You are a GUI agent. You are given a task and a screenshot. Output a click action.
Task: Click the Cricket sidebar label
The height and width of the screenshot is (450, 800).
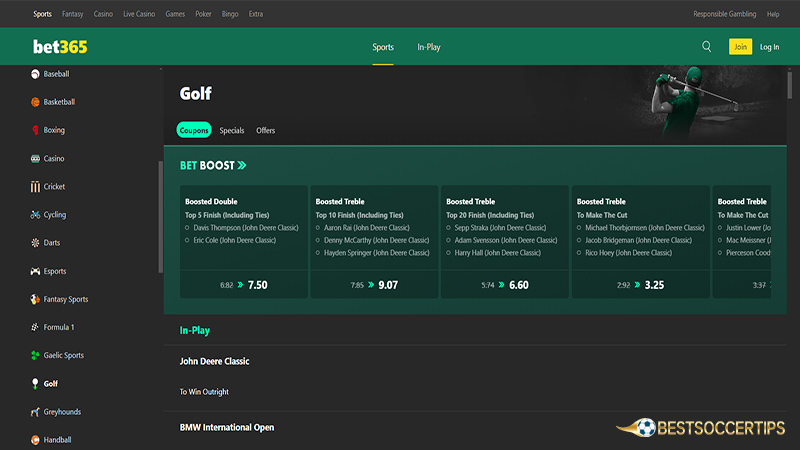pos(54,187)
